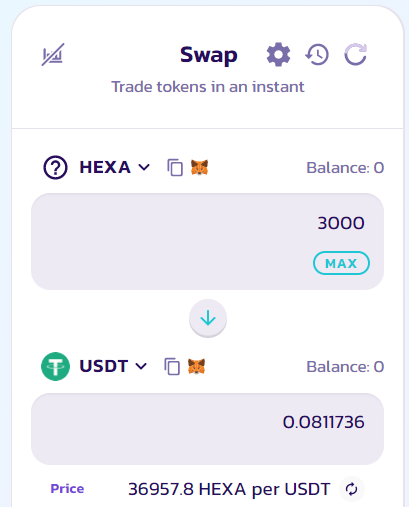409x507 pixels.
Task: Click the HEXA Balance: 0 label
Action: pos(345,167)
